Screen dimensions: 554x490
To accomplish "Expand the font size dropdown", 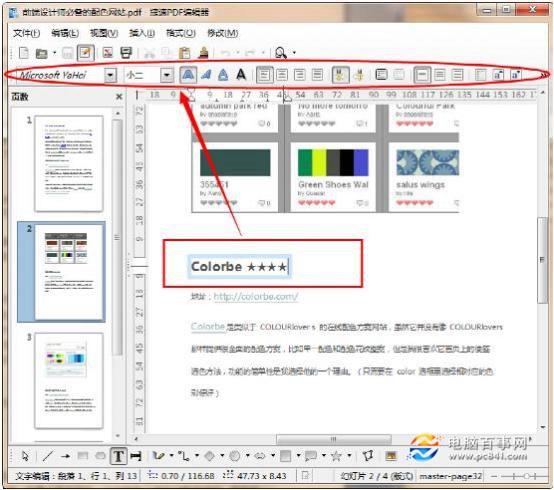I will 167,75.
